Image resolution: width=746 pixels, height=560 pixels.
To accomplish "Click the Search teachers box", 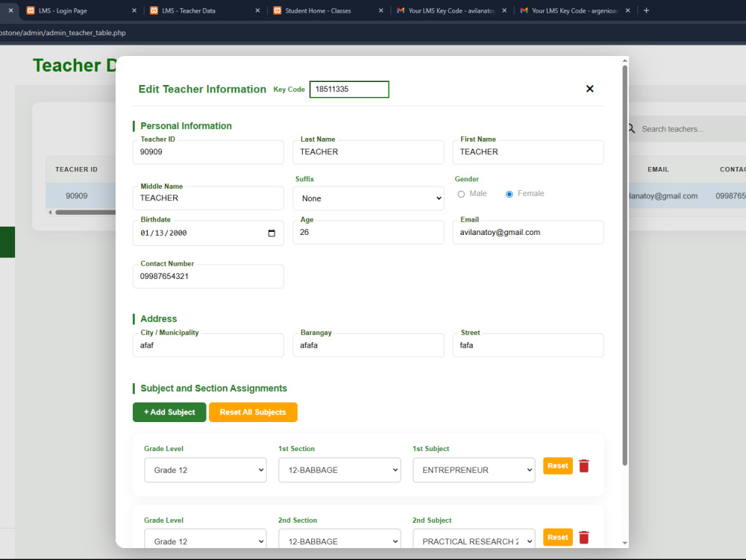I will coord(688,129).
